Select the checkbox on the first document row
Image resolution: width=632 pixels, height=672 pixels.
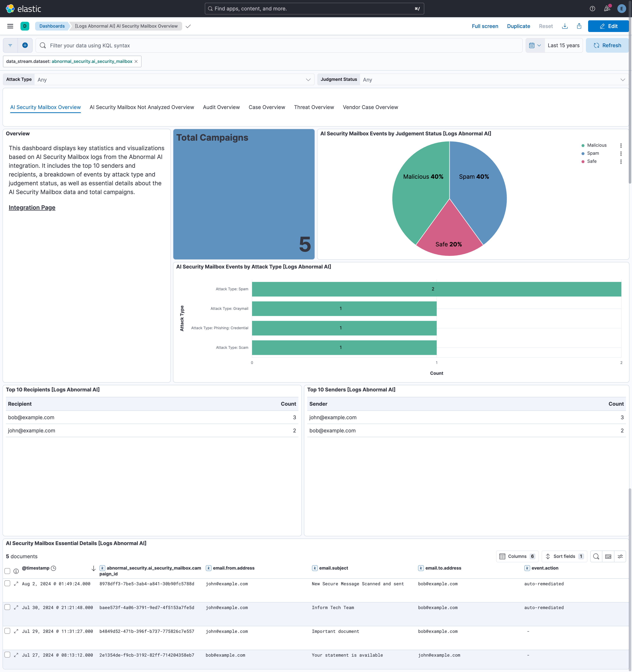[7, 583]
